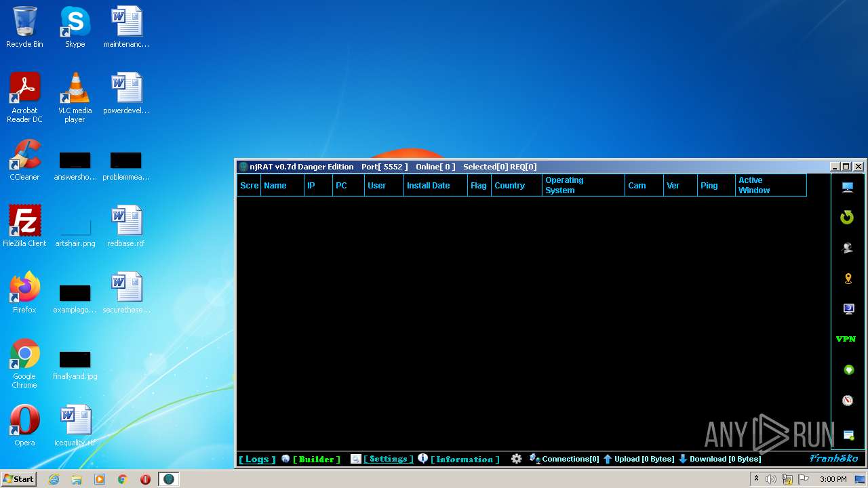Click the window-with-plus icon at sidebar bottom
868x488 pixels.
tap(848, 434)
